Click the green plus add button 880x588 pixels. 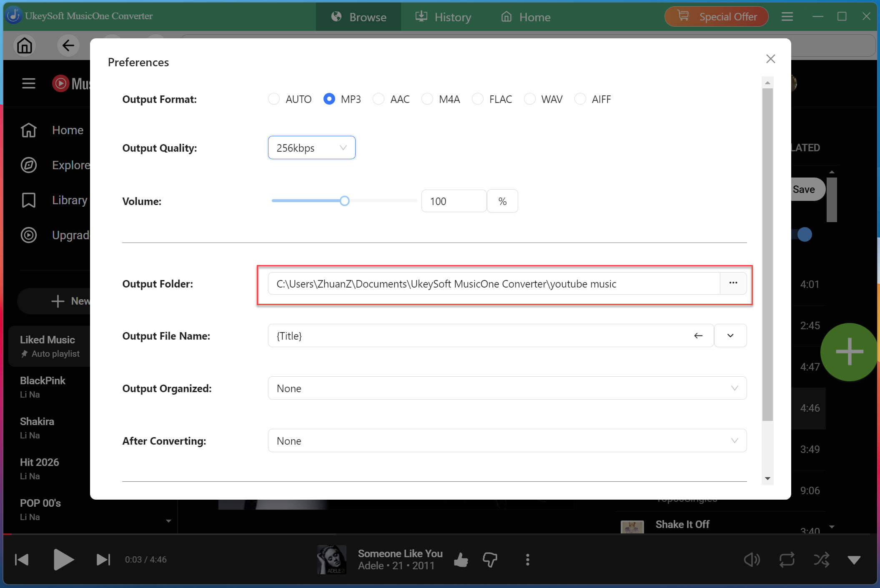[x=849, y=352]
